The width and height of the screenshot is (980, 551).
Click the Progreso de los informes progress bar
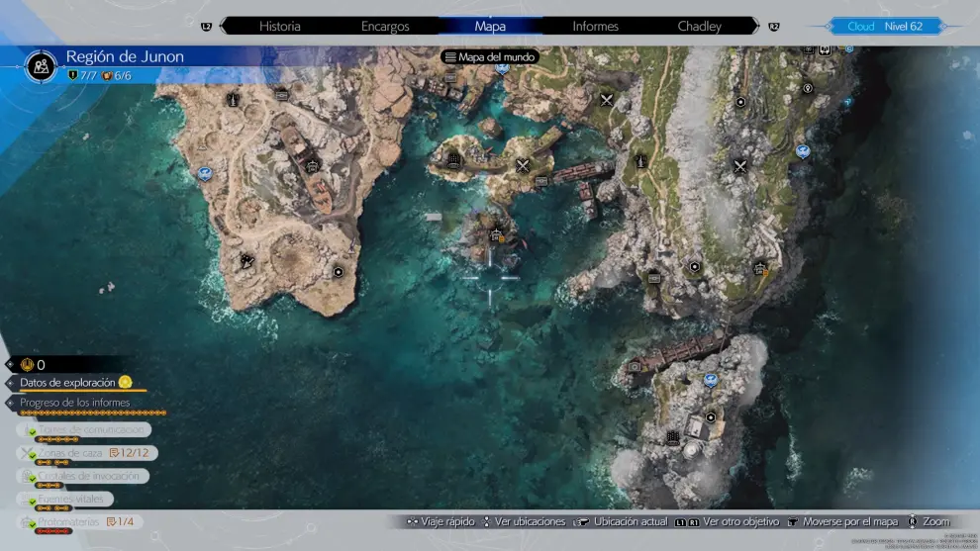(x=94, y=413)
